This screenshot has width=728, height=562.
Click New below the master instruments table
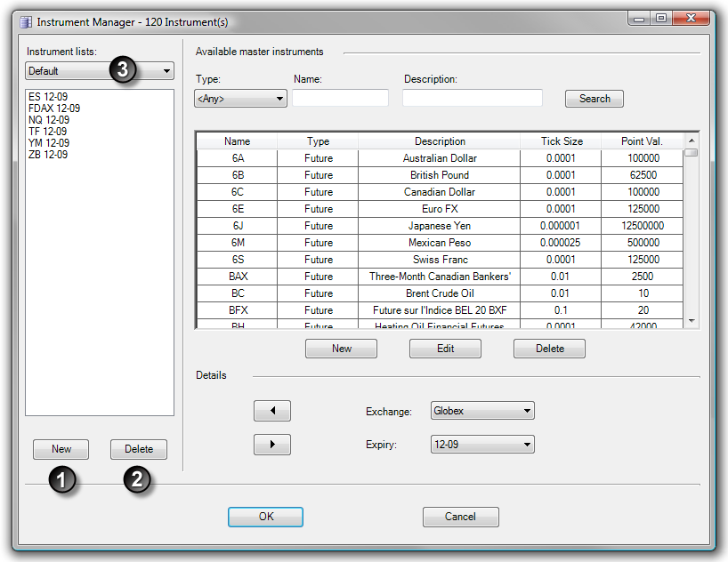(x=341, y=349)
